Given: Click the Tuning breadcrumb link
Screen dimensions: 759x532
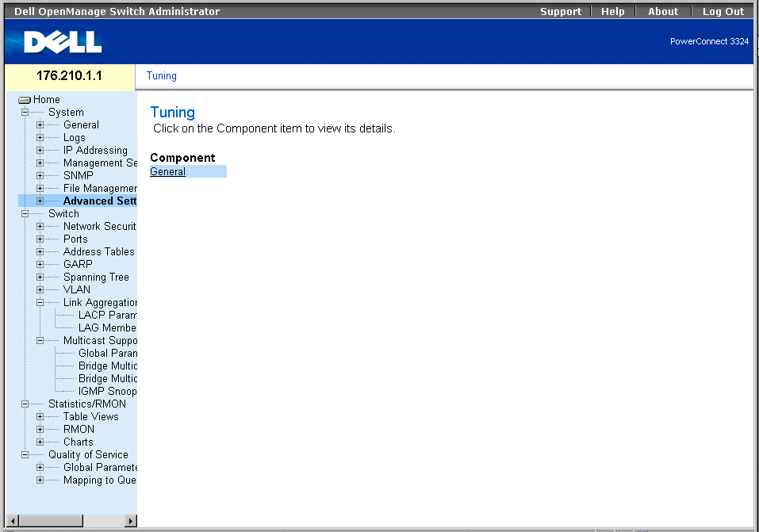Looking at the screenshot, I should pyautogui.click(x=162, y=76).
